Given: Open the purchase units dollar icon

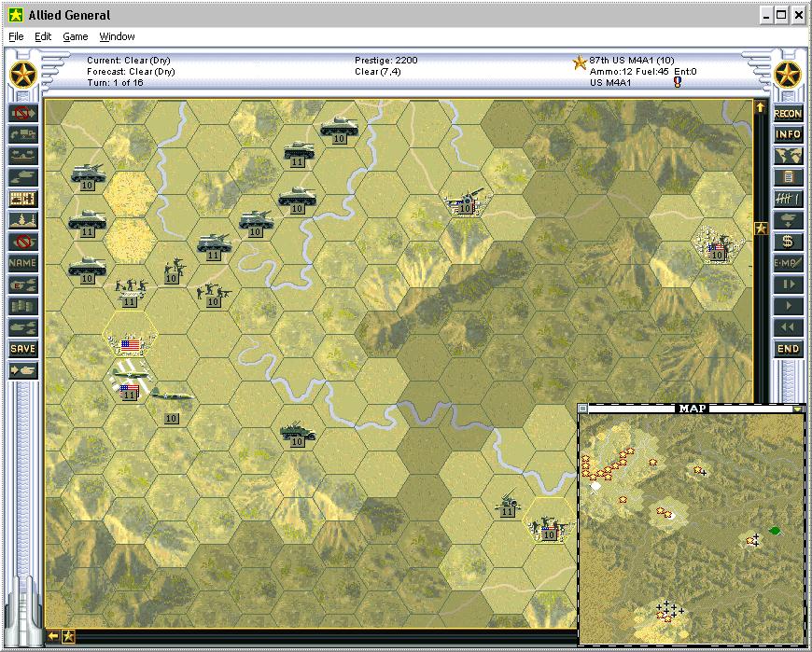Looking at the screenshot, I should tap(788, 242).
